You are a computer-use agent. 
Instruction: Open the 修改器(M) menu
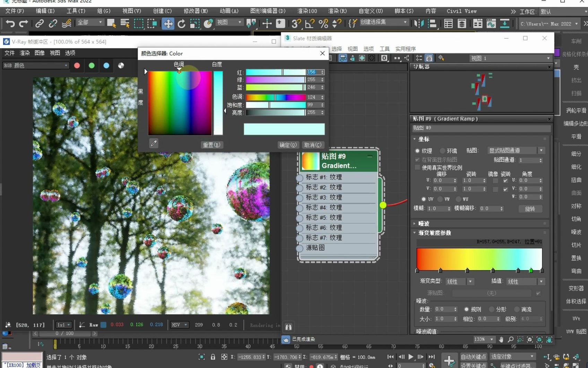(196, 11)
